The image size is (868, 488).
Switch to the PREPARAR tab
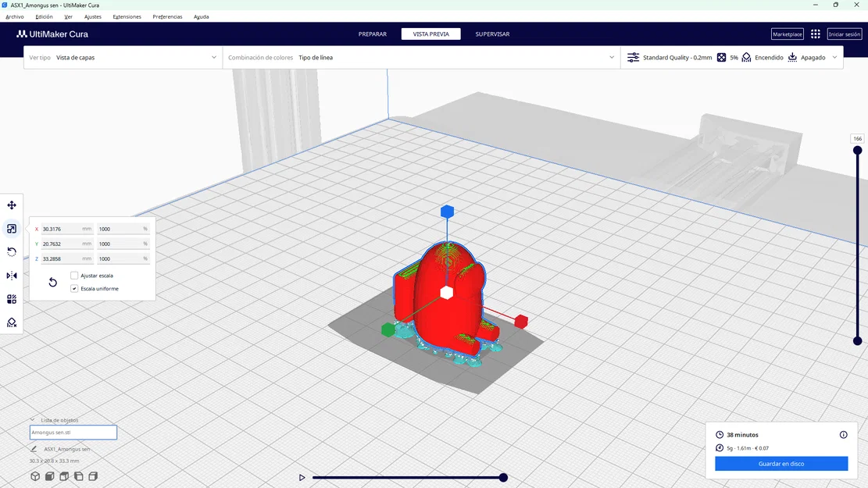[373, 34]
